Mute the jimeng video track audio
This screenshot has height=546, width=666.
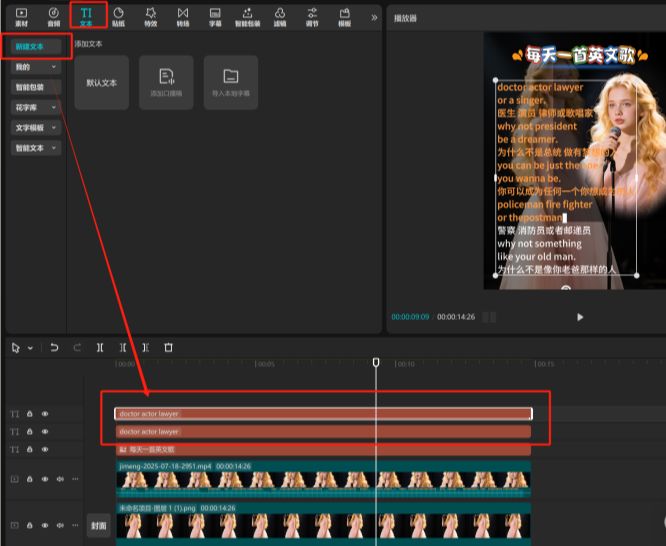coord(58,479)
